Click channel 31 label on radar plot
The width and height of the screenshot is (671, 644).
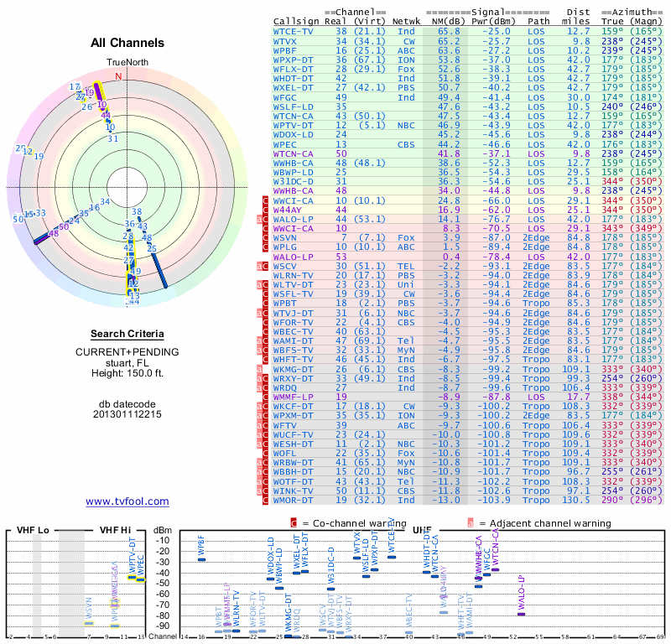pos(112,138)
